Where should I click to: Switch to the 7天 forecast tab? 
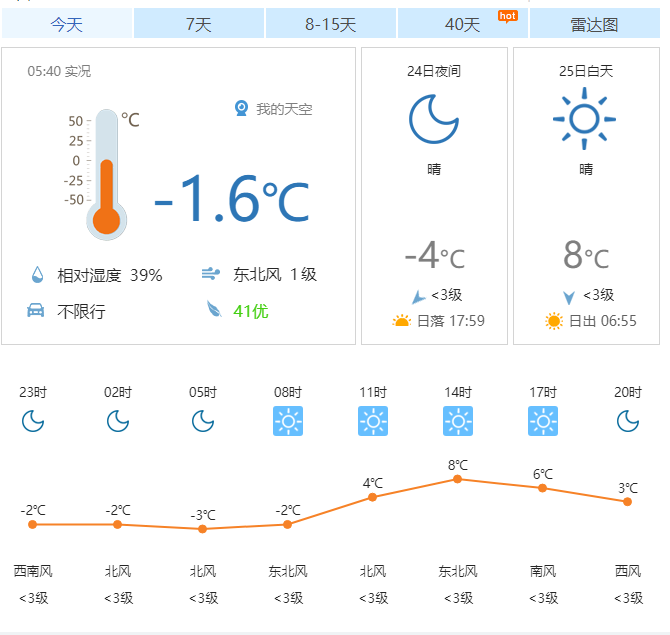(199, 24)
